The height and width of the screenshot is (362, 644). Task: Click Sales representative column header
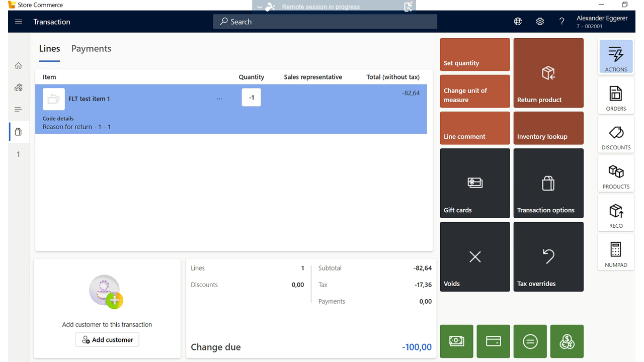tap(313, 77)
